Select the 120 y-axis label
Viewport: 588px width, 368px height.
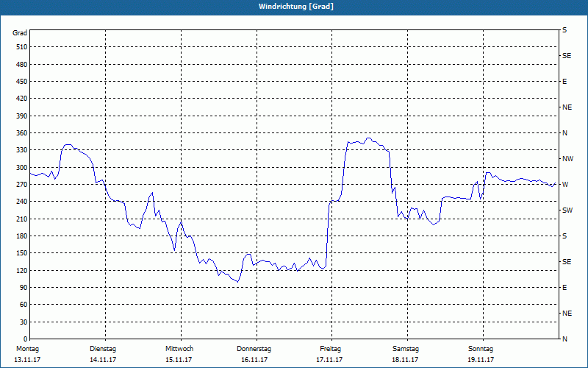click(x=22, y=270)
